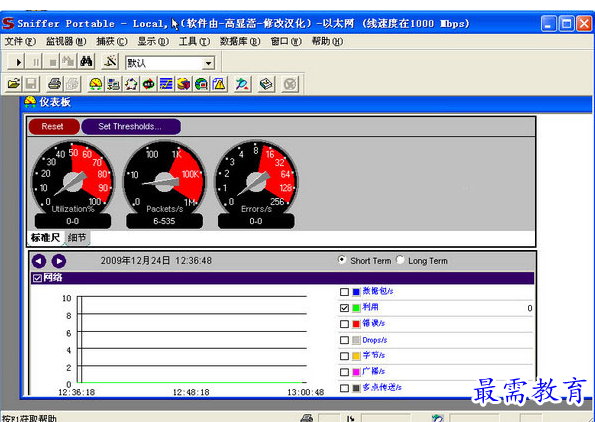Enable the 错误/s checkbox

tap(344, 324)
